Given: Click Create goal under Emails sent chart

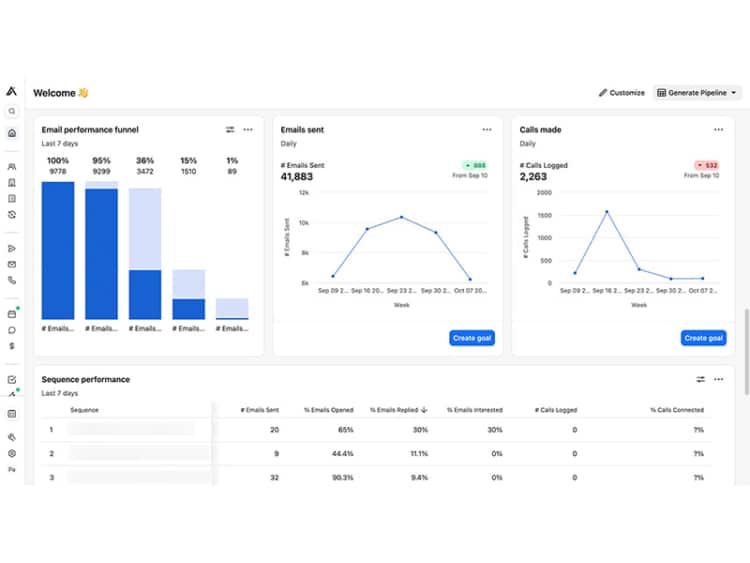Looking at the screenshot, I should [x=472, y=338].
